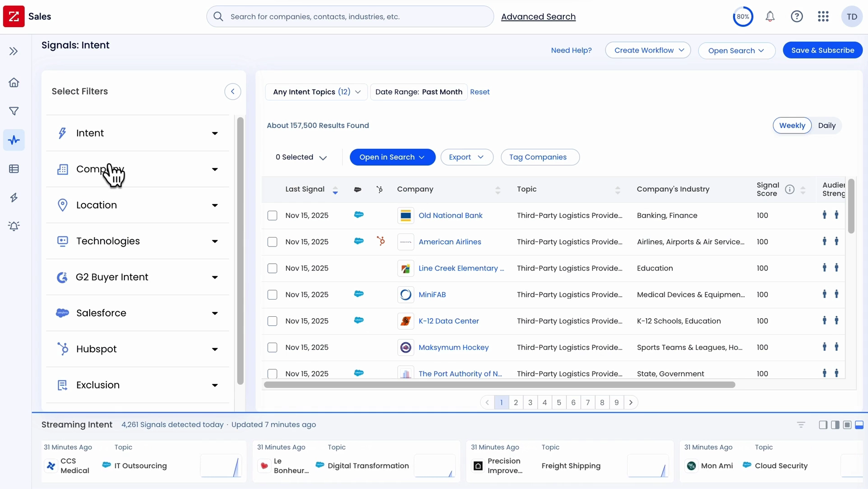Open the lightning bolt sidebar icon
Image resolution: width=868 pixels, height=489 pixels.
[x=14, y=198]
